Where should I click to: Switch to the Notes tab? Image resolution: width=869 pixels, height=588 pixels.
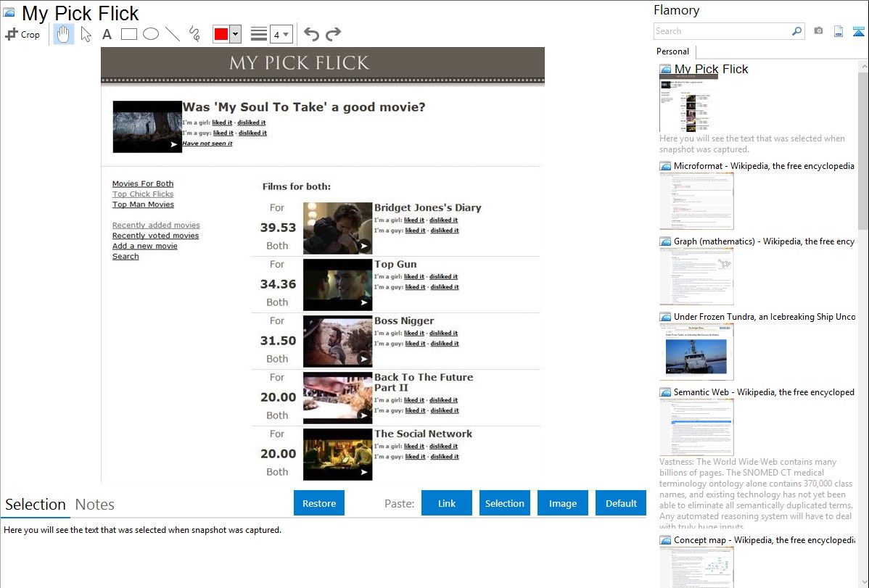tap(95, 505)
